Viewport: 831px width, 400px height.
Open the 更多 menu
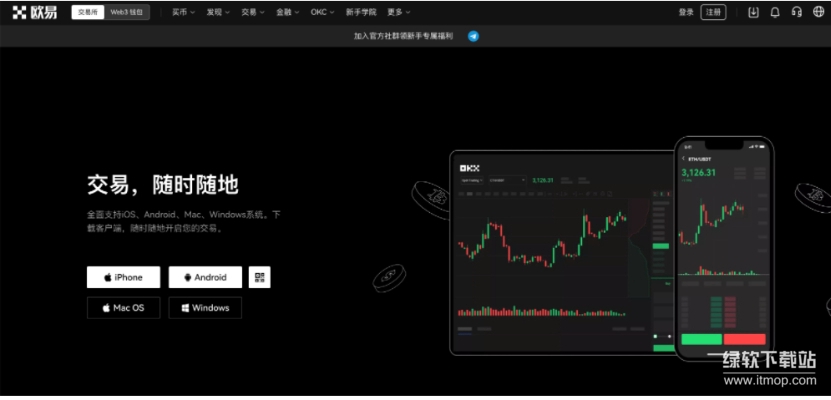coord(398,12)
